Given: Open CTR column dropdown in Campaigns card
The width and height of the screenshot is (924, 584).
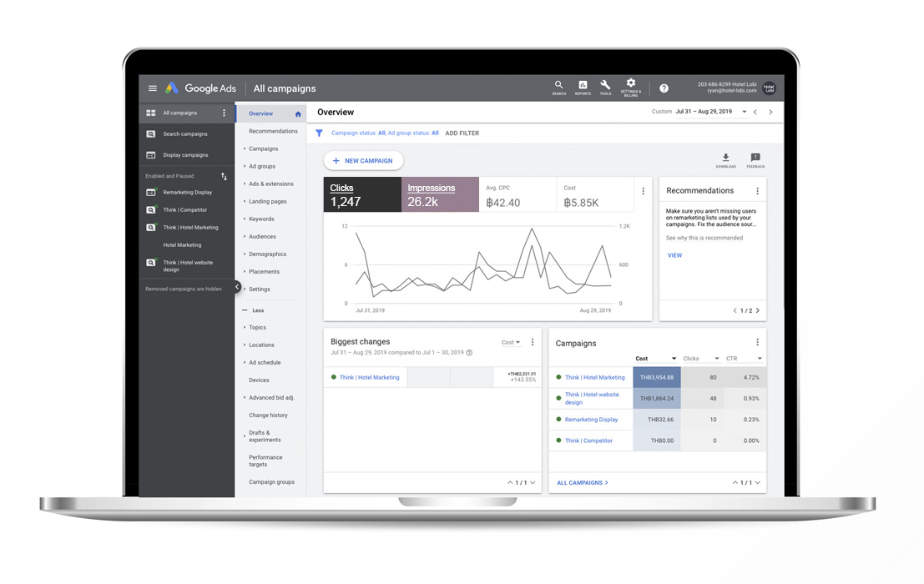Looking at the screenshot, I should pyautogui.click(x=744, y=359).
